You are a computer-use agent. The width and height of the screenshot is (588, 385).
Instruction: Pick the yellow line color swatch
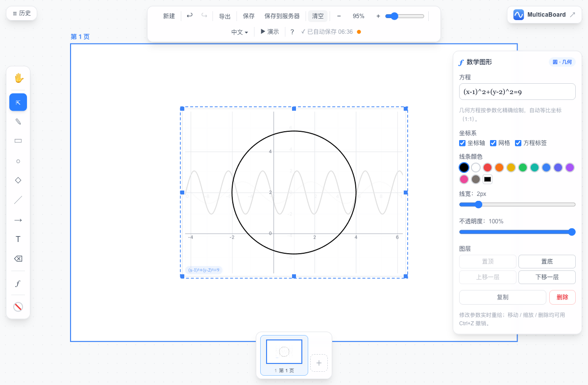click(x=511, y=168)
